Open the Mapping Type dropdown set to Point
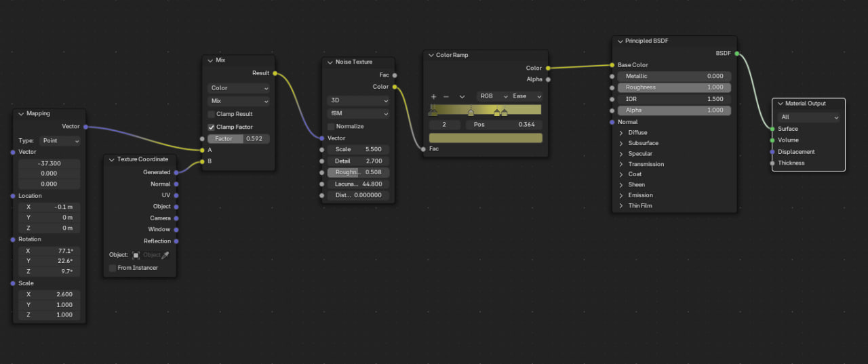 point(60,141)
